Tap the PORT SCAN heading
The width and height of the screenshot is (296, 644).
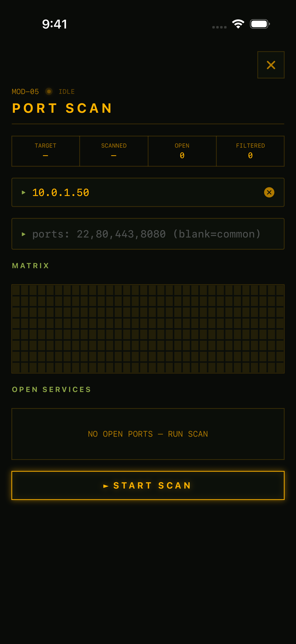(x=62, y=108)
